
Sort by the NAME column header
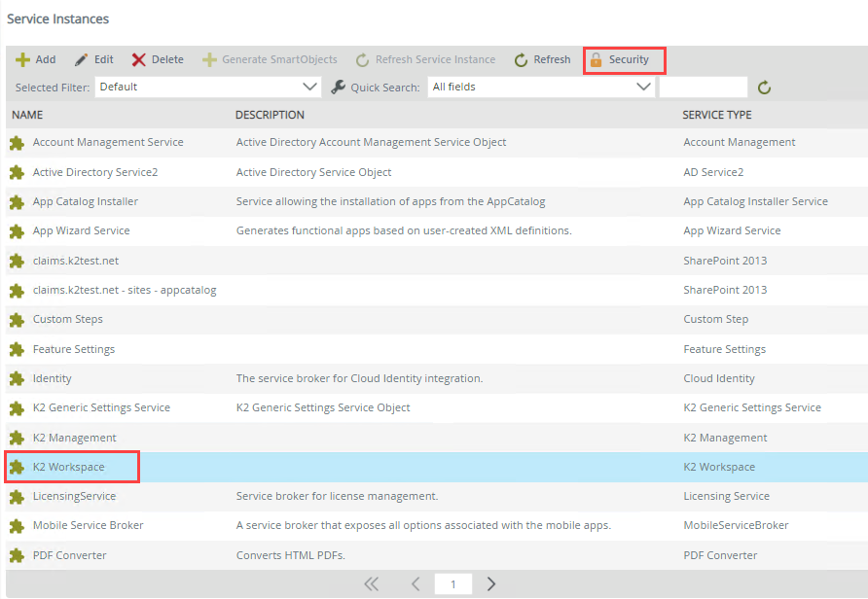pyautogui.click(x=27, y=115)
